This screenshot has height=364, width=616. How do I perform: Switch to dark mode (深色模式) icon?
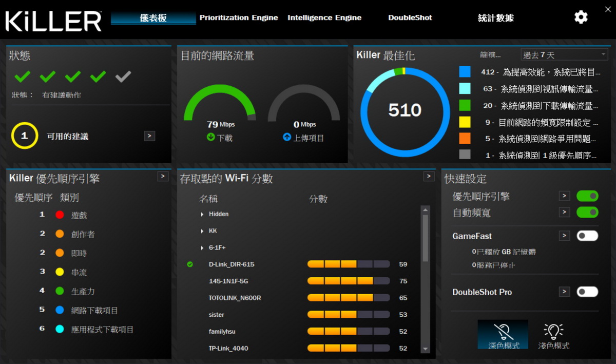[503, 332]
